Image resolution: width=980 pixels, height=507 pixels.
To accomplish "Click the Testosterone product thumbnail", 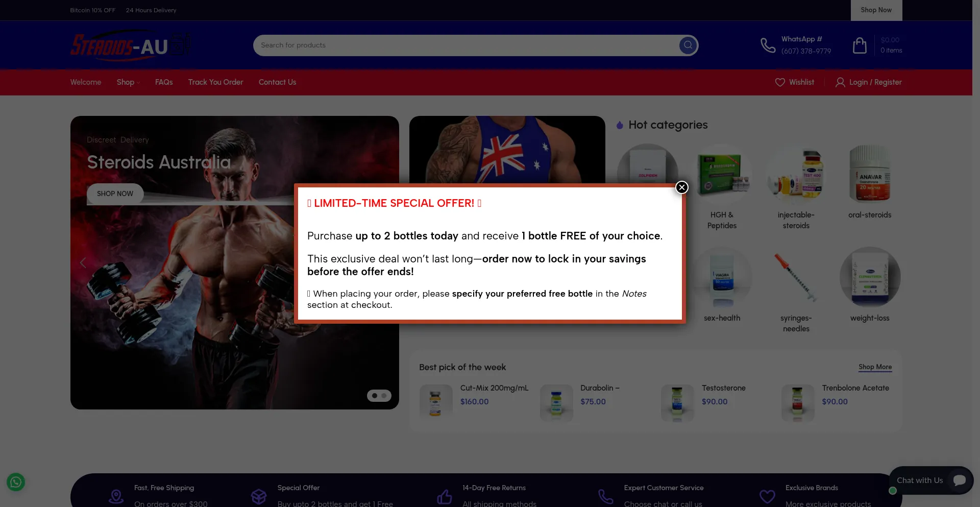I will [677, 403].
